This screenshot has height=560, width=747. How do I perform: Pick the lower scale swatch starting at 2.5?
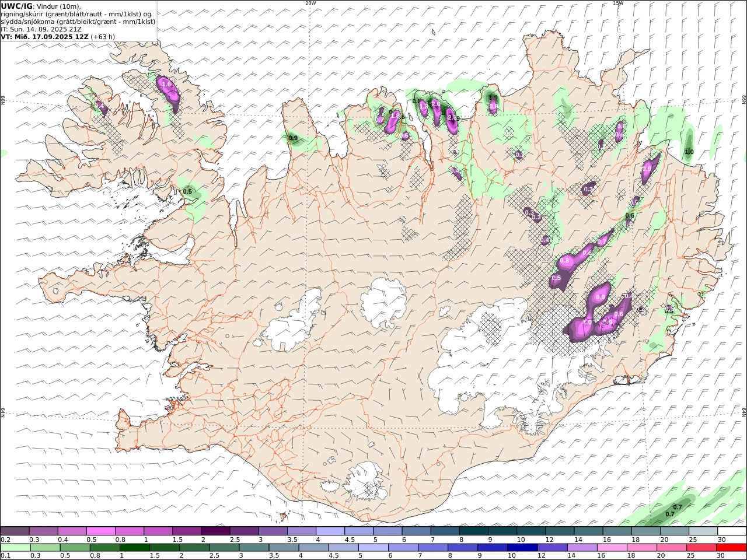point(224,547)
